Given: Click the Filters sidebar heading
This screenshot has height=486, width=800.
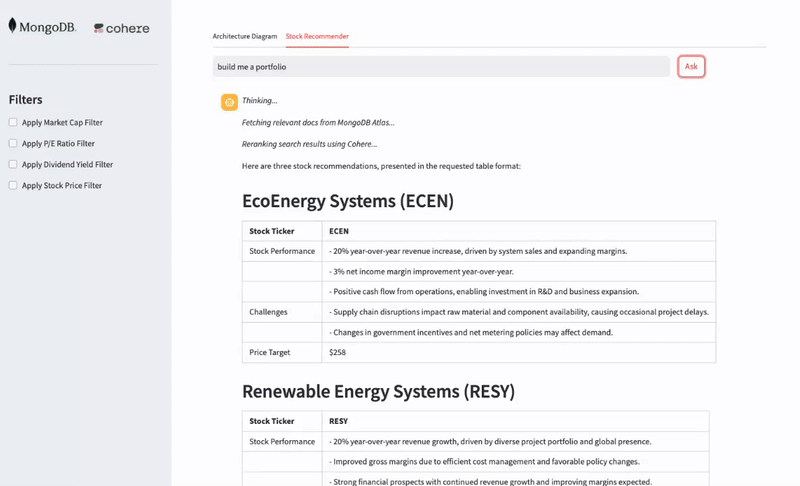Looking at the screenshot, I should [25, 100].
